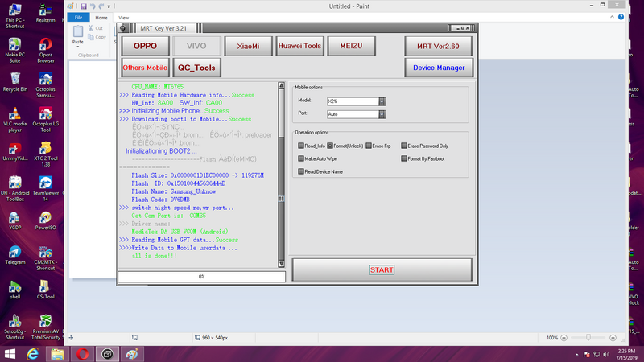Click the Action Center flag icon
The width and height of the screenshot is (644, 362).
(587, 354)
